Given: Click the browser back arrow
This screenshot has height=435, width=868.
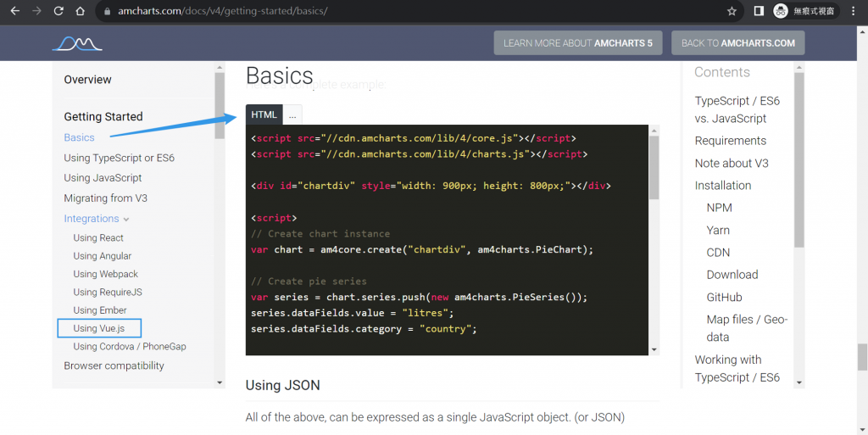Looking at the screenshot, I should (15, 11).
